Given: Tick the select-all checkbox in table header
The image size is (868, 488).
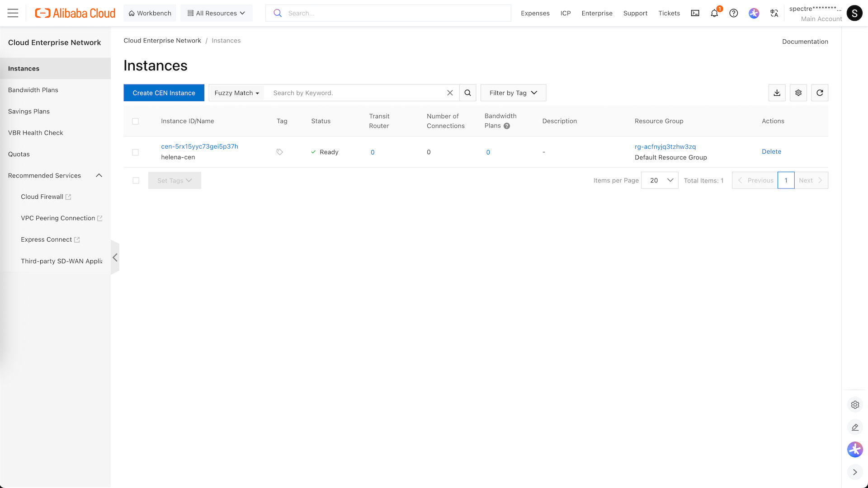Looking at the screenshot, I should click(135, 121).
